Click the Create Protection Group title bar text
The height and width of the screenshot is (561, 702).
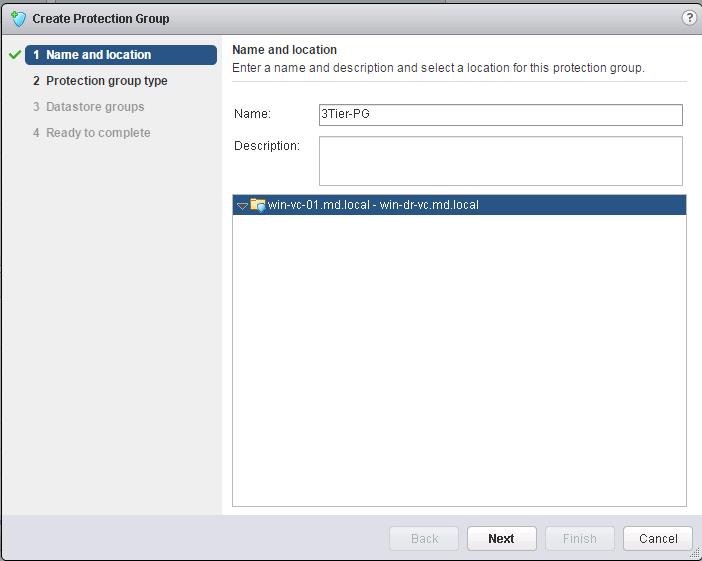[x=101, y=19]
